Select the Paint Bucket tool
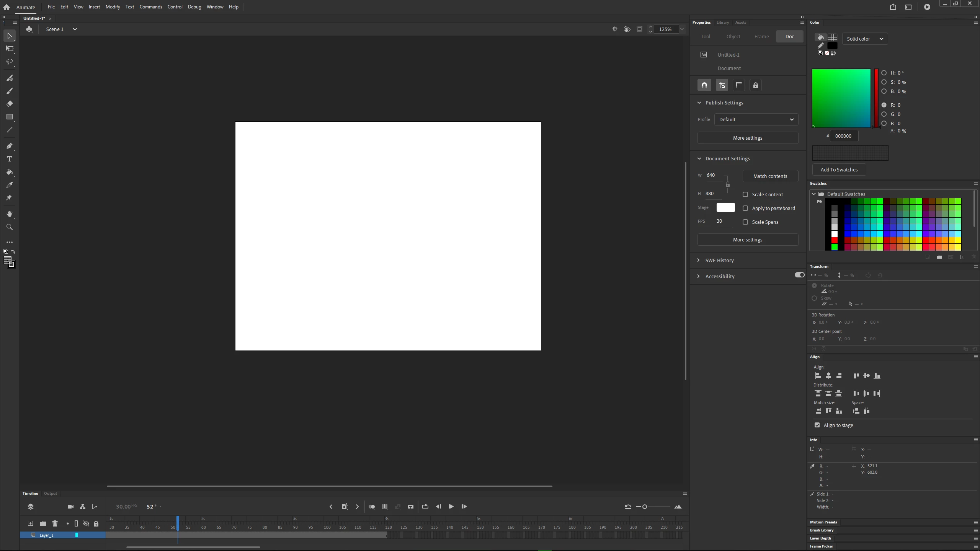The image size is (980, 551). pyautogui.click(x=10, y=172)
